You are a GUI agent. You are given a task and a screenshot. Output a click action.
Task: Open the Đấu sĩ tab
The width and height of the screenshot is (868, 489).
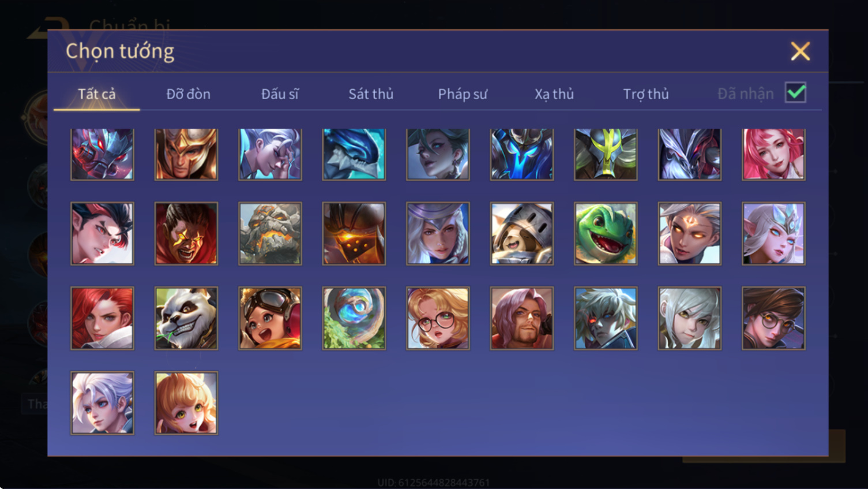pyautogui.click(x=280, y=94)
